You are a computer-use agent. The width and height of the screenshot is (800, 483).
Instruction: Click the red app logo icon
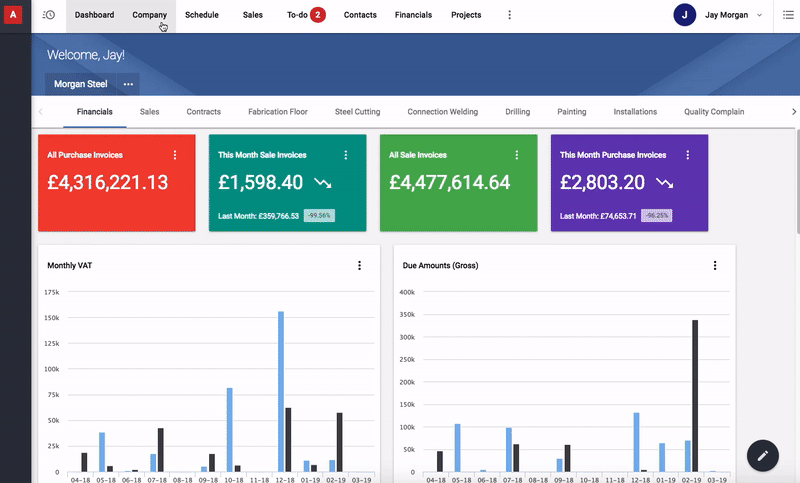point(13,15)
